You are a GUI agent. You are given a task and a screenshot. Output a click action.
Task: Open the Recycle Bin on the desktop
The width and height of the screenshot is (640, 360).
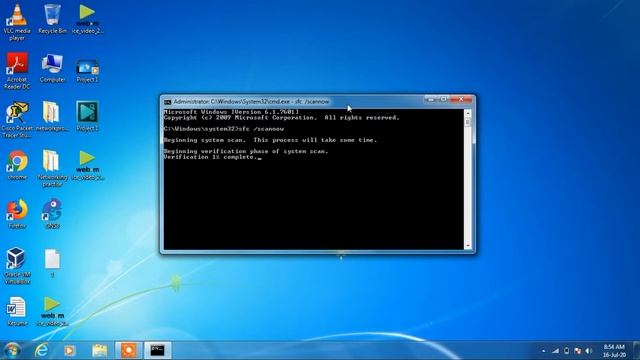tap(52, 18)
